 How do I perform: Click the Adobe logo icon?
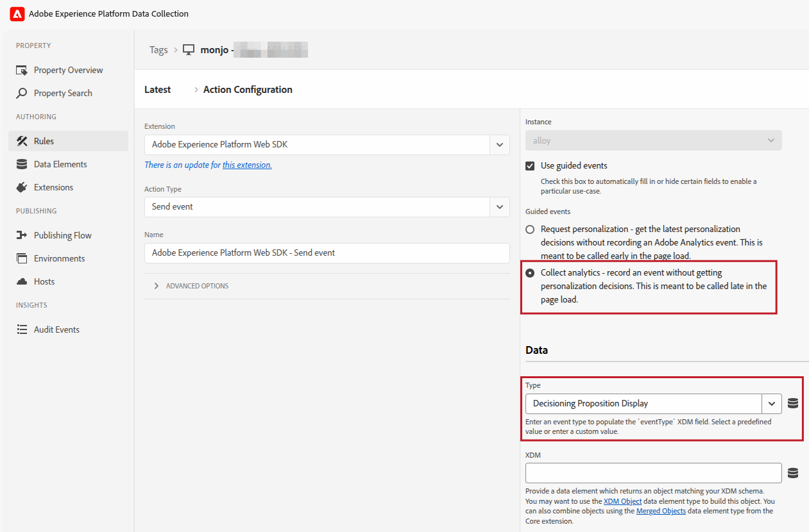point(17,13)
